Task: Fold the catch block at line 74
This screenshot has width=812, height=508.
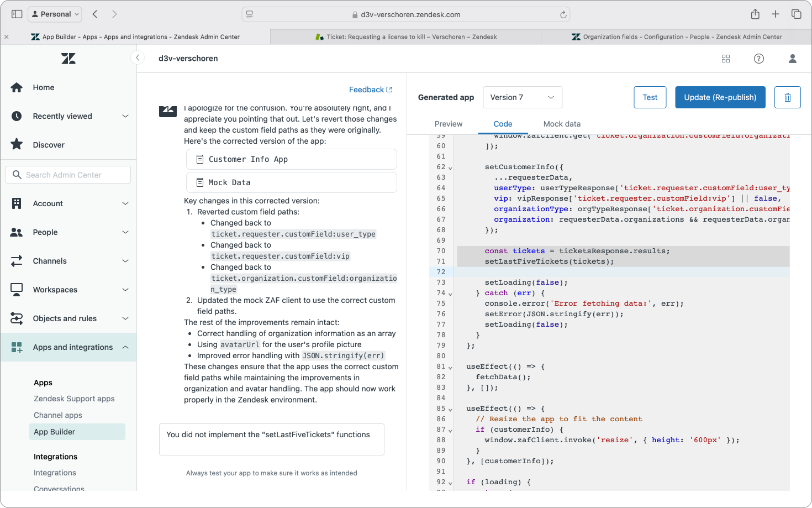Action: 450,294
